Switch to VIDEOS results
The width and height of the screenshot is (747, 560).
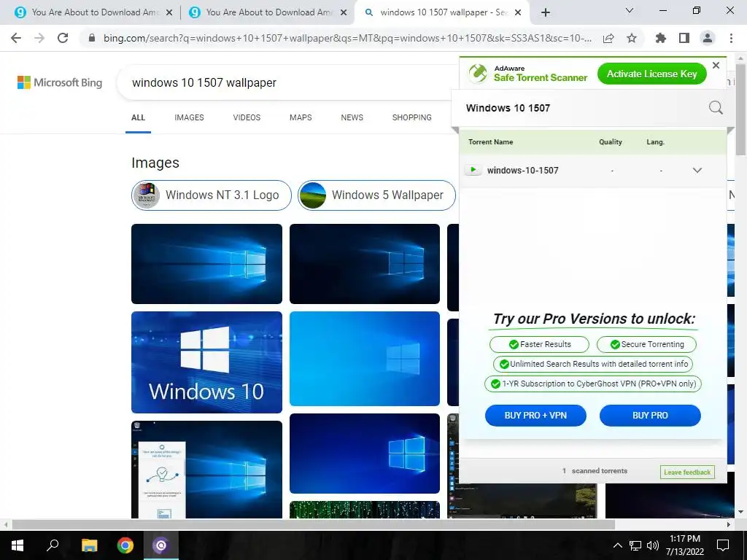click(247, 117)
